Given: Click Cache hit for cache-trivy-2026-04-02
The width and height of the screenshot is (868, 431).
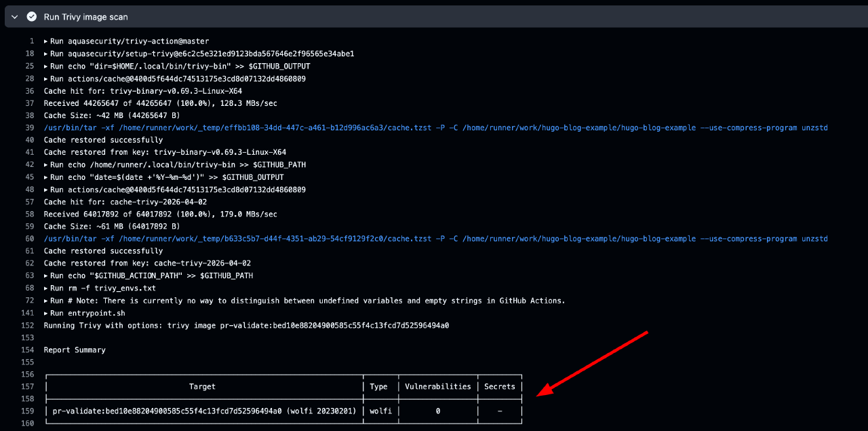Looking at the screenshot, I should click(x=125, y=202).
